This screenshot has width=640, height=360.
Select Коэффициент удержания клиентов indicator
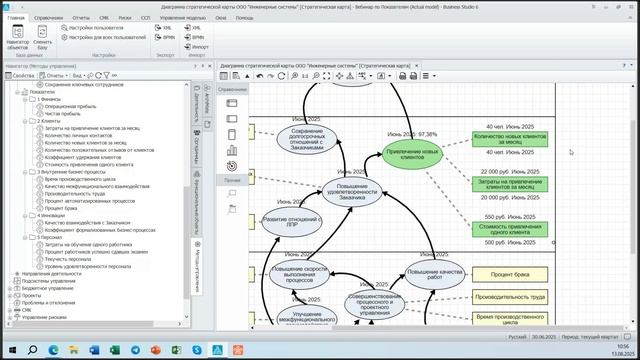coord(83,157)
